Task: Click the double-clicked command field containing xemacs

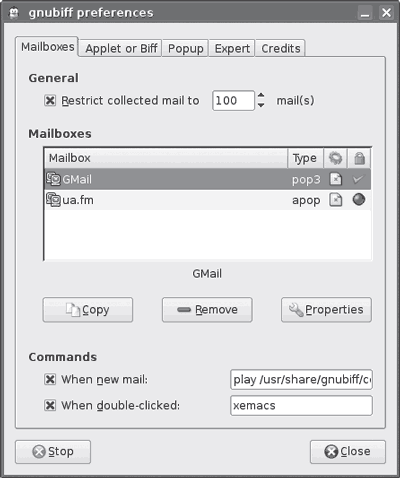Action: (301, 405)
